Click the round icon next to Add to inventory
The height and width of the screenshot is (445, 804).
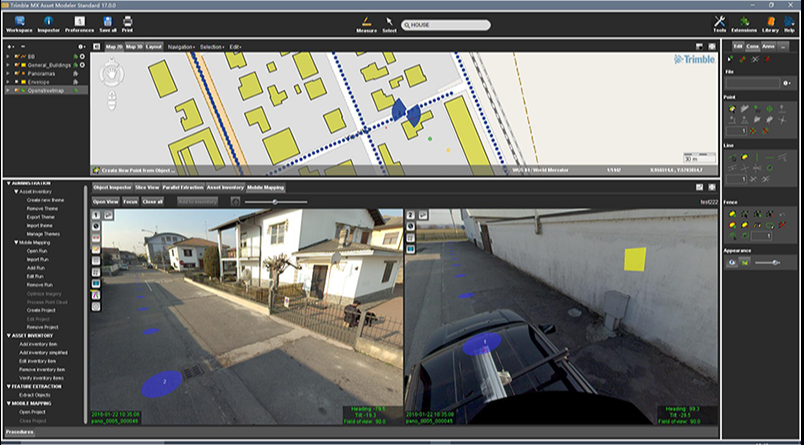pos(235,201)
